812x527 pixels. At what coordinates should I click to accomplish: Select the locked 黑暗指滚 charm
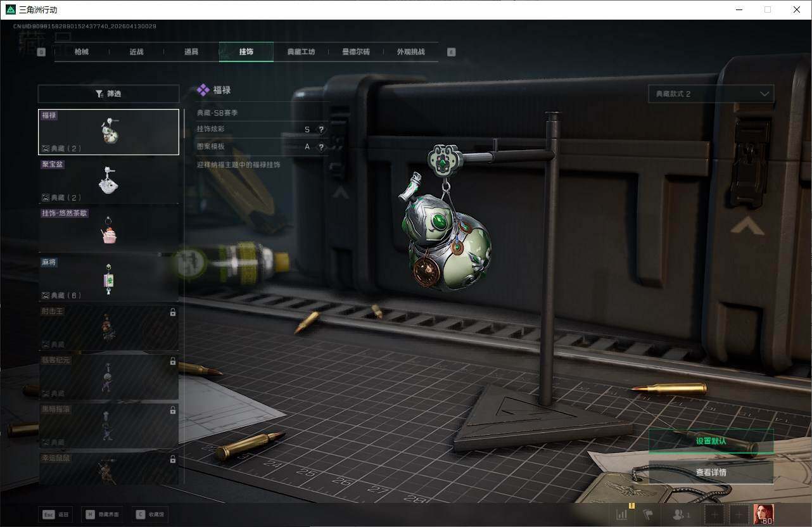point(108,425)
